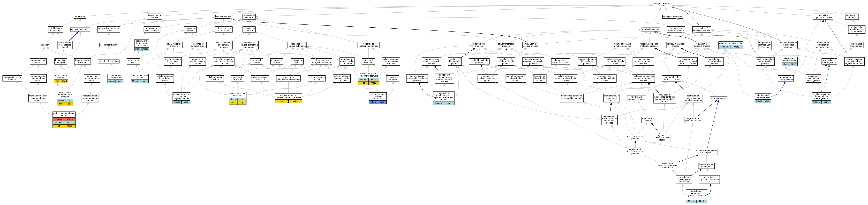Click the 'intracellular transport' node
Viewport: 868px width, 205px height.
click(61, 61)
